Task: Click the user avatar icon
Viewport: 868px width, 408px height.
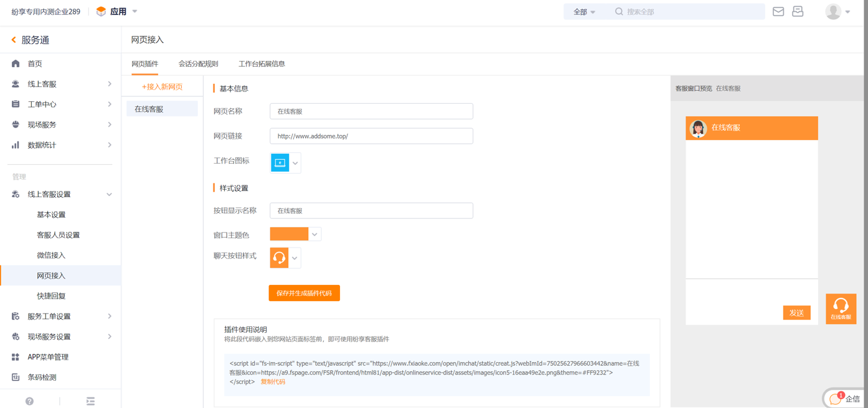Action: (833, 12)
